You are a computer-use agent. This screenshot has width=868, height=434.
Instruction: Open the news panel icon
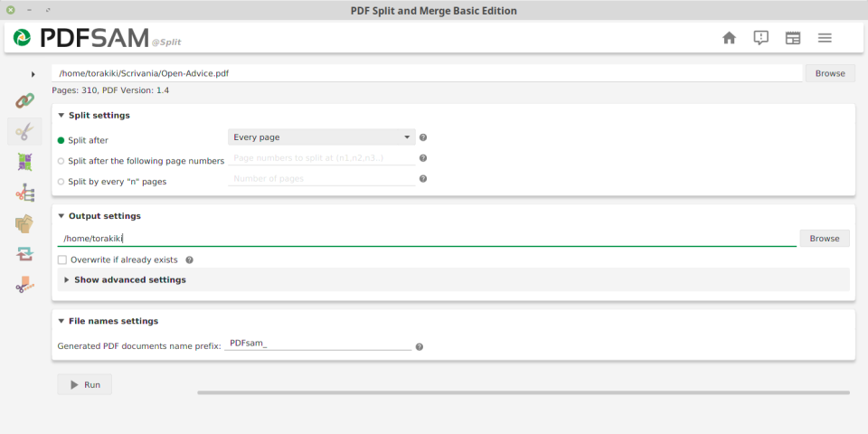click(x=793, y=38)
